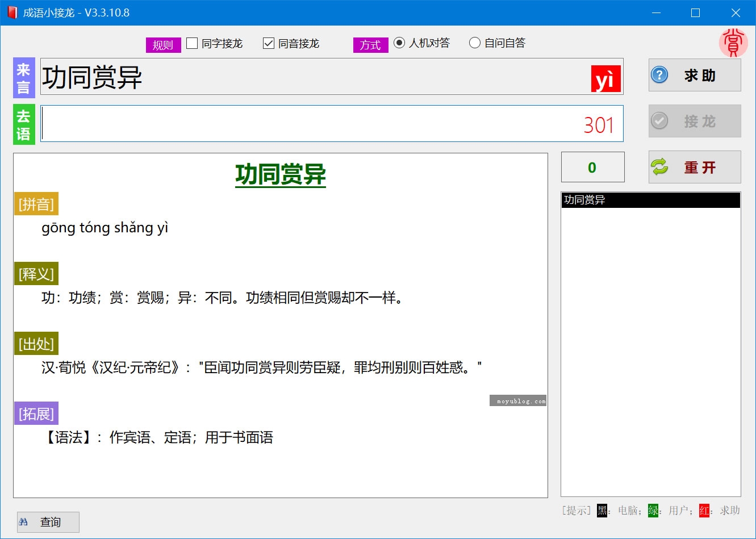Click the green underlined 功同赏异 heading

(x=281, y=174)
